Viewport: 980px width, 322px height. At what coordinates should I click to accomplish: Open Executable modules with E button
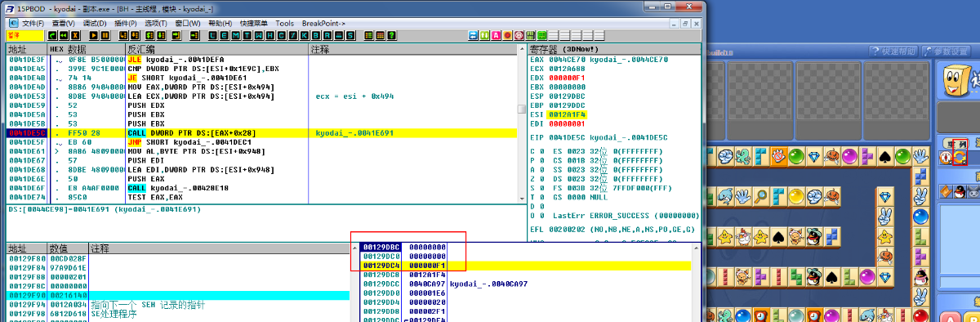(x=224, y=35)
